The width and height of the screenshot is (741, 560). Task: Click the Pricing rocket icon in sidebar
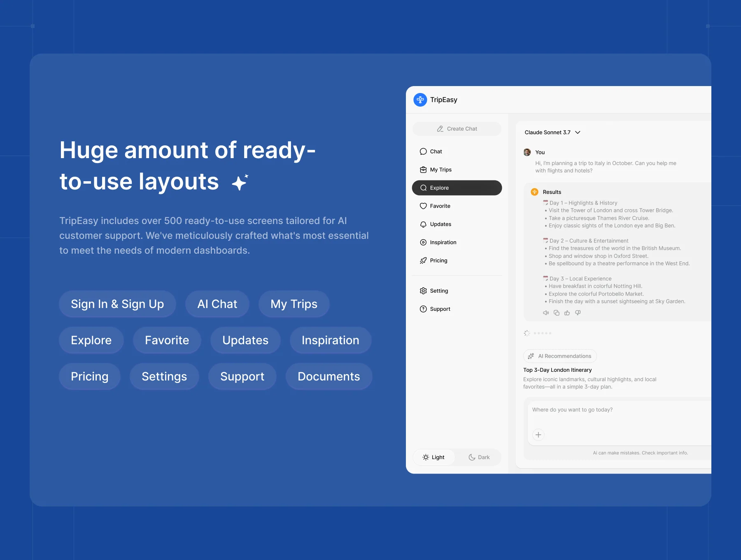click(x=423, y=260)
